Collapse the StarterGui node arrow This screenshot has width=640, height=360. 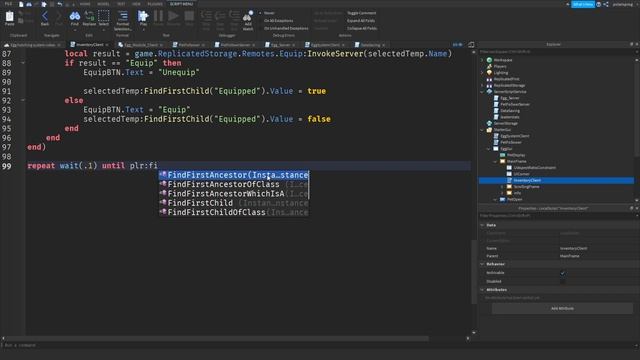coord(482,130)
